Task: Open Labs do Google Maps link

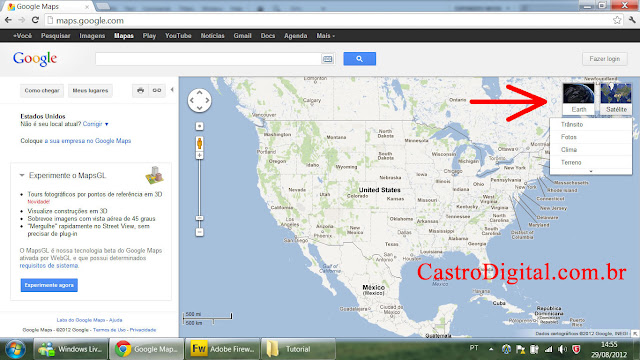Action: point(81,320)
